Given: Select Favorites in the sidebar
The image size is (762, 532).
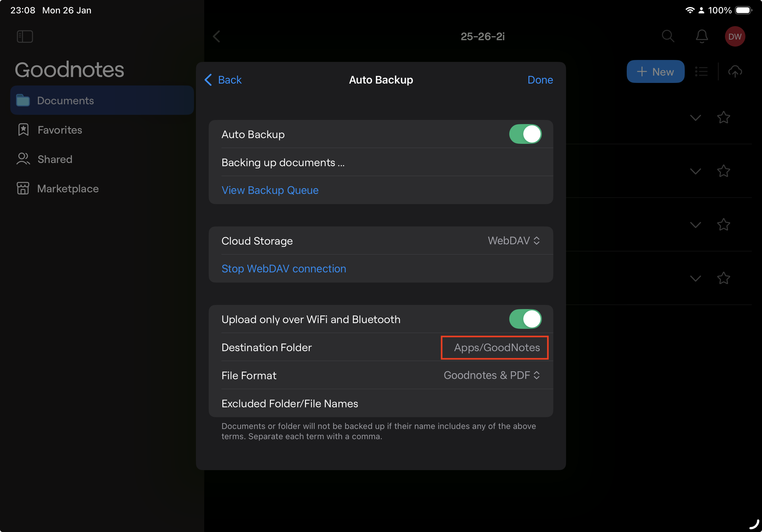Looking at the screenshot, I should [x=60, y=130].
